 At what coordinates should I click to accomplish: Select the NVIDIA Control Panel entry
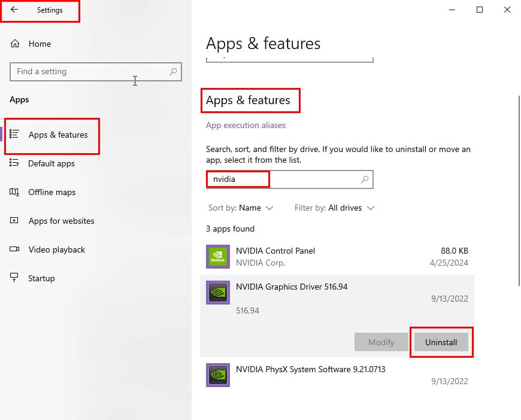pos(337,257)
